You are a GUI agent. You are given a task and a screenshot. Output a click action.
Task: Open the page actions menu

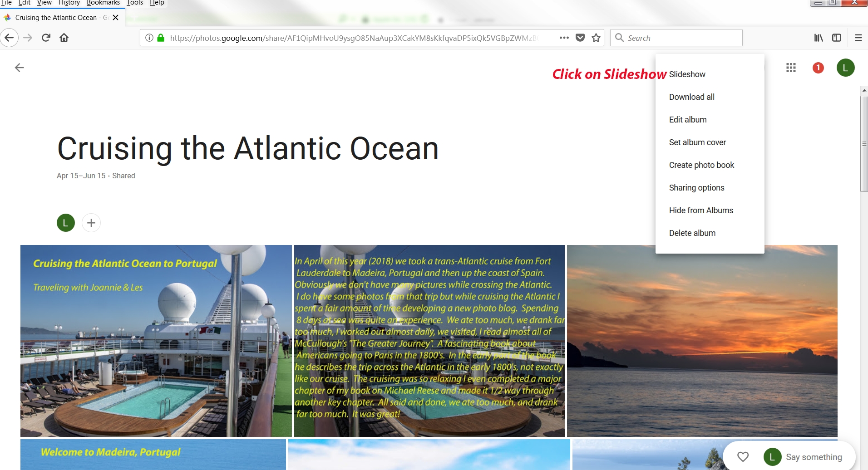[x=564, y=38]
